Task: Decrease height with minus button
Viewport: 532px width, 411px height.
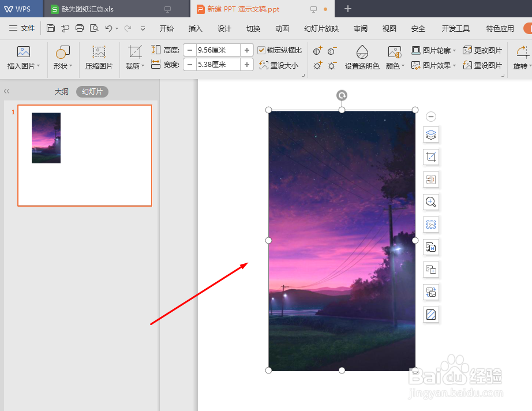Action: pos(190,50)
